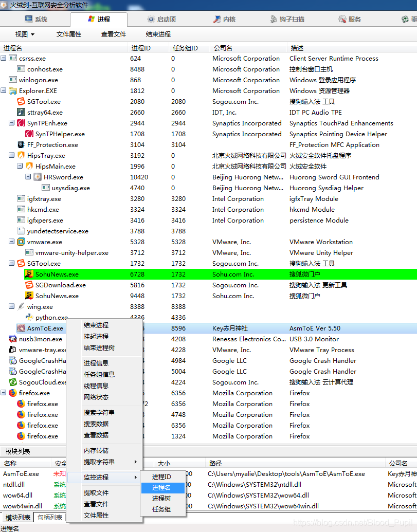Switch to the 模块列表 bottom tab
The height and width of the screenshot is (532, 417).
17,518
